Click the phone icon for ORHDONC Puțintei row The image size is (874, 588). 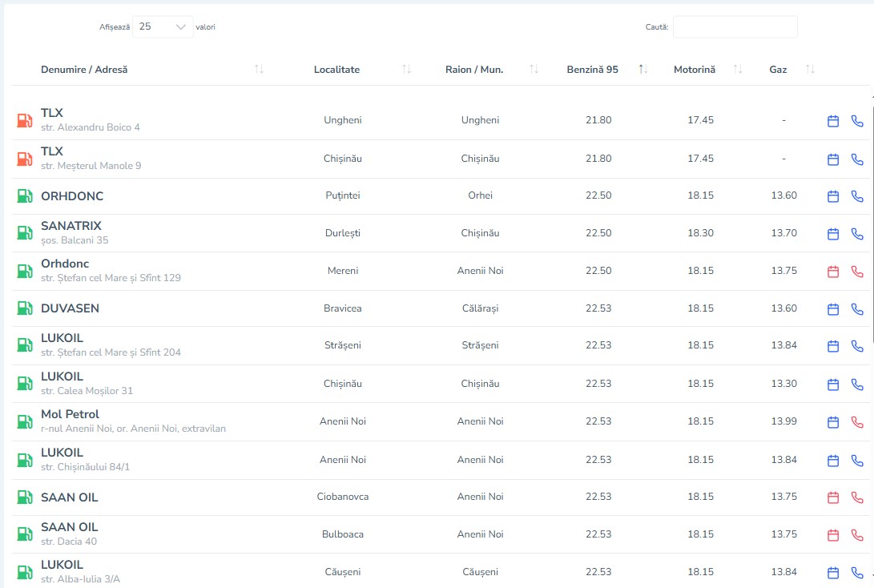point(857,196)
